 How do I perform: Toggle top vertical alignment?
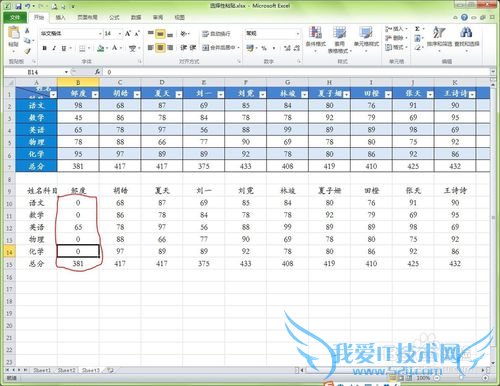tap(151, 34)
